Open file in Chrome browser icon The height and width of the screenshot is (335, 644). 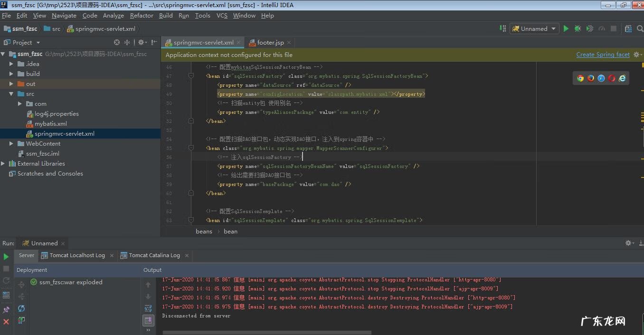[x=580, y=78]
